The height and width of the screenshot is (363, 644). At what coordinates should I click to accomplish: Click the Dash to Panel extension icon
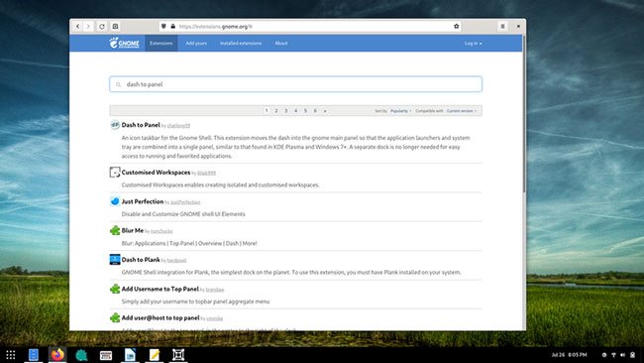coord(115,125)
